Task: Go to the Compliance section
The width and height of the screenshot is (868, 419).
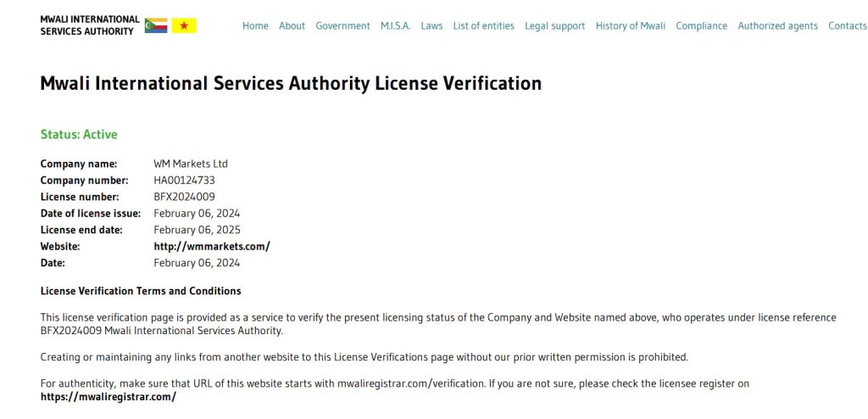Action: pyautogui.click(x=701, y=25)
